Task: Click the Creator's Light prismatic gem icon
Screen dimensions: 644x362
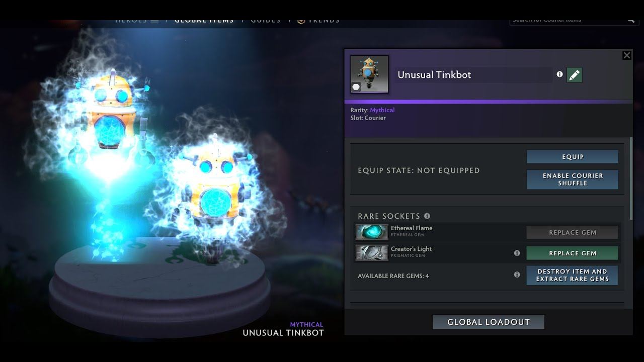Action: pos(372,252)
